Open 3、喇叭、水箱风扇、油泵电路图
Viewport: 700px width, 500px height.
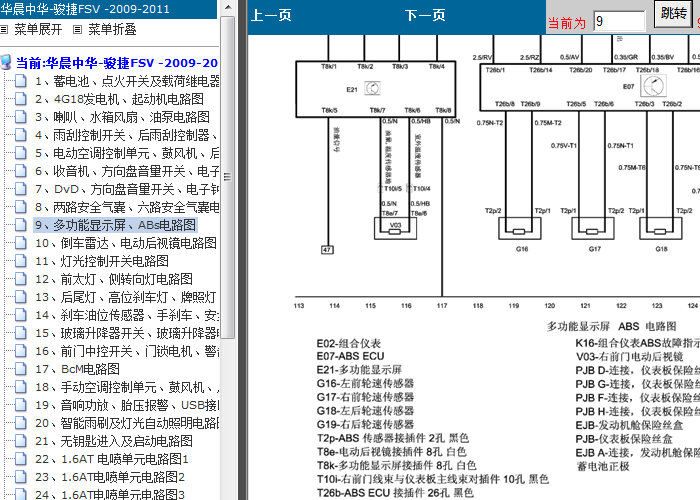122,117
